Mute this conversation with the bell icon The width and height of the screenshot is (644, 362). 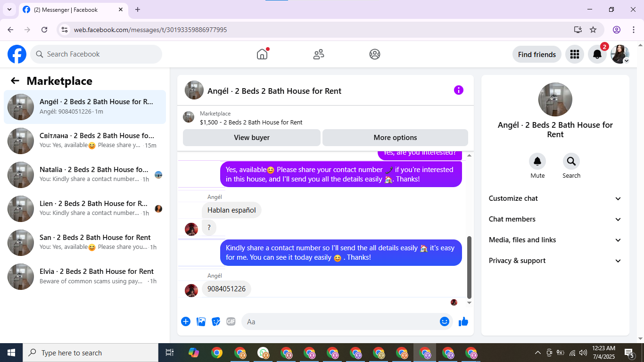pos(537,161)
